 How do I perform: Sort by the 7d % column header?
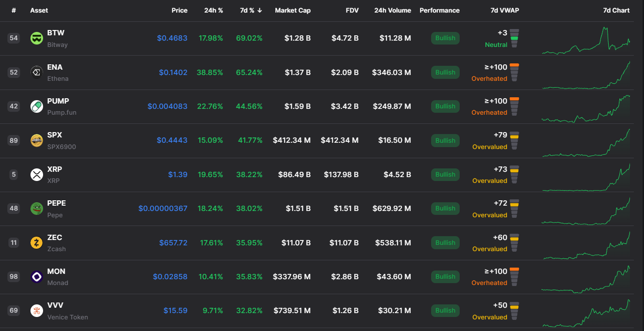251,10
